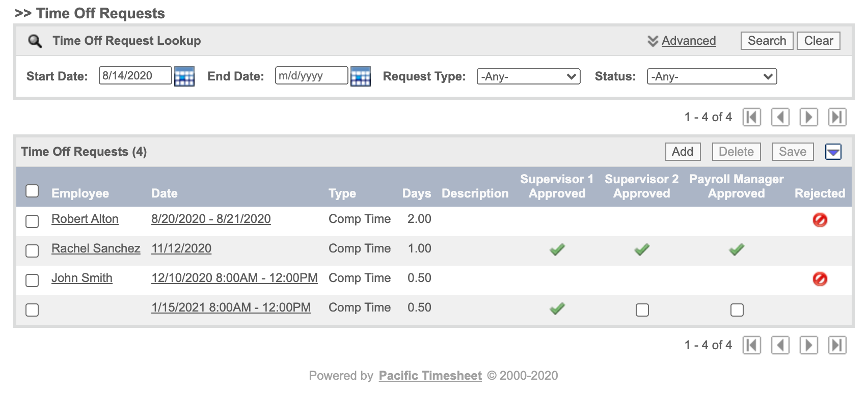Go to next page in top pager
Screen dimensions: 868x395
click(808, 117)
